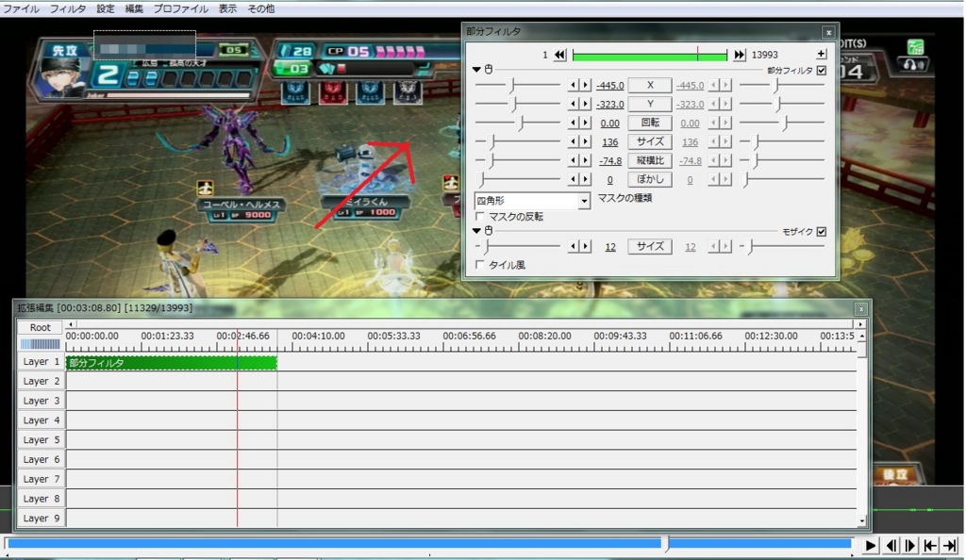Click the 縦横比 right slider handle
The width and height of the screenshot is (966, 560).
[x=756, y=160]
